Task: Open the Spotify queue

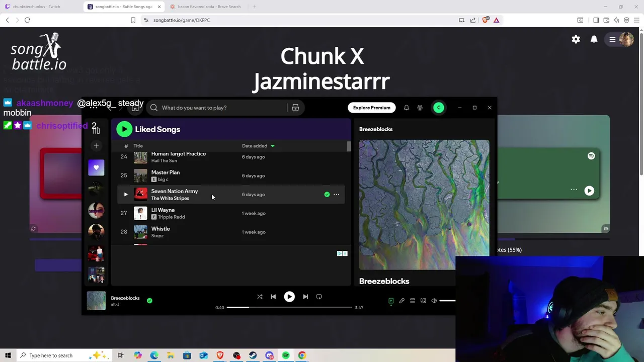Action: coord(413,301)
